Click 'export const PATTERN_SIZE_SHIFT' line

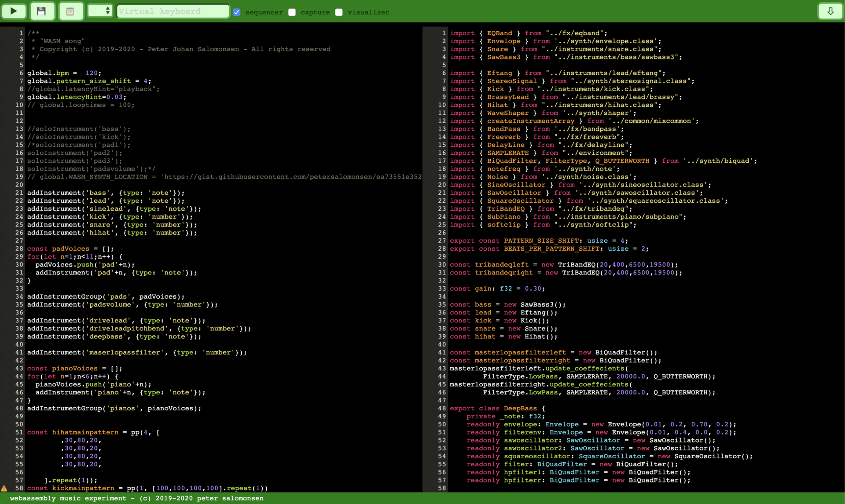point(539,241)
